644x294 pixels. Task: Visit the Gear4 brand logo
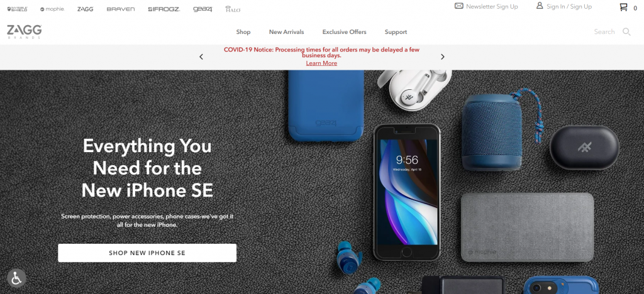point(203,9)
